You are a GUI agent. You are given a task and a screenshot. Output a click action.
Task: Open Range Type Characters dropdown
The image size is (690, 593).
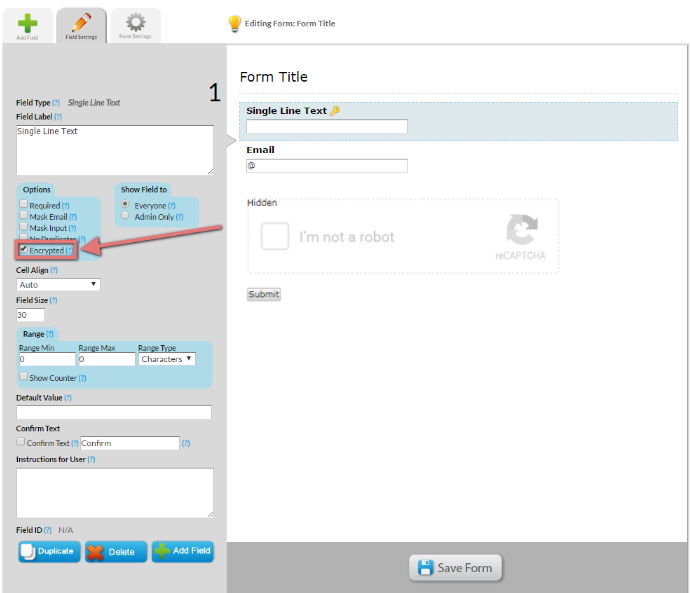167,359
